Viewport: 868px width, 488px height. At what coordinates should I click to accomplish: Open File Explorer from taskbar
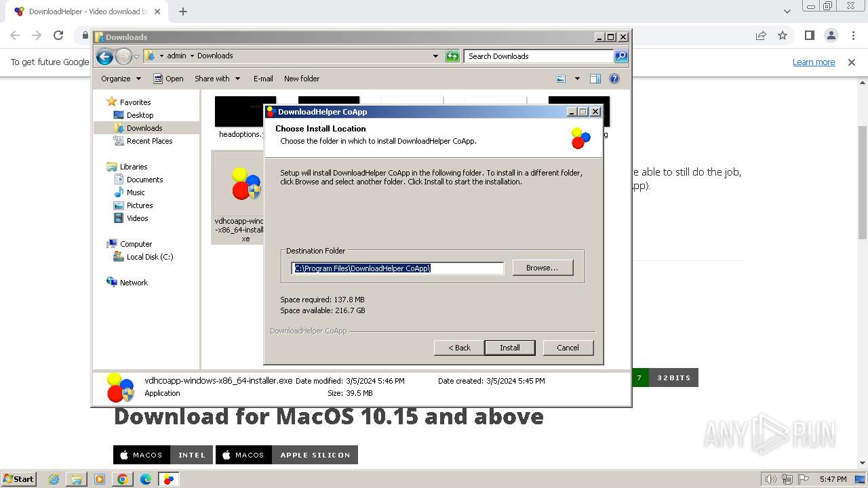pos(77,479)
